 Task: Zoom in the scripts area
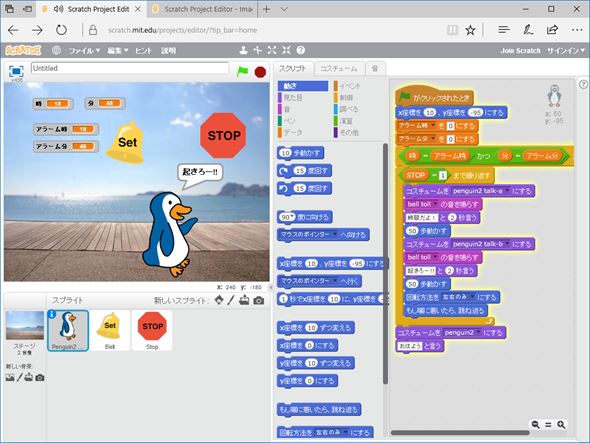click(561, 425)
